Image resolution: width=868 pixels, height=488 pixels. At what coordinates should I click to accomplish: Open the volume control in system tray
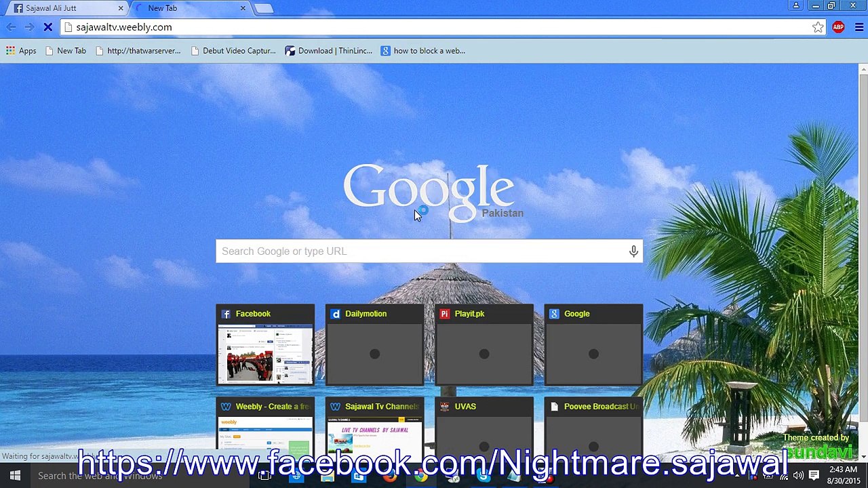[798, 476]
